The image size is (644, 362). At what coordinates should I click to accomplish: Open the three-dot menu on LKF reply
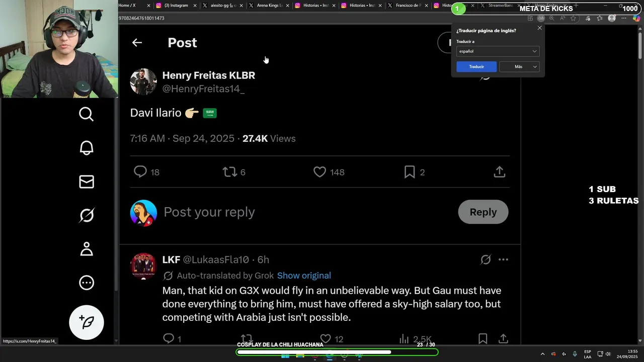click(503, 259)
